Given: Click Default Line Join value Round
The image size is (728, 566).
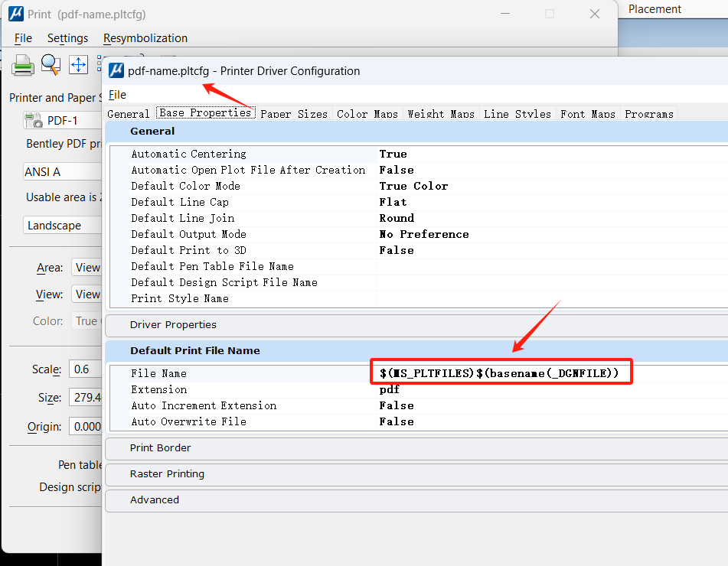Looking at the screenshot, I should 397,218.
